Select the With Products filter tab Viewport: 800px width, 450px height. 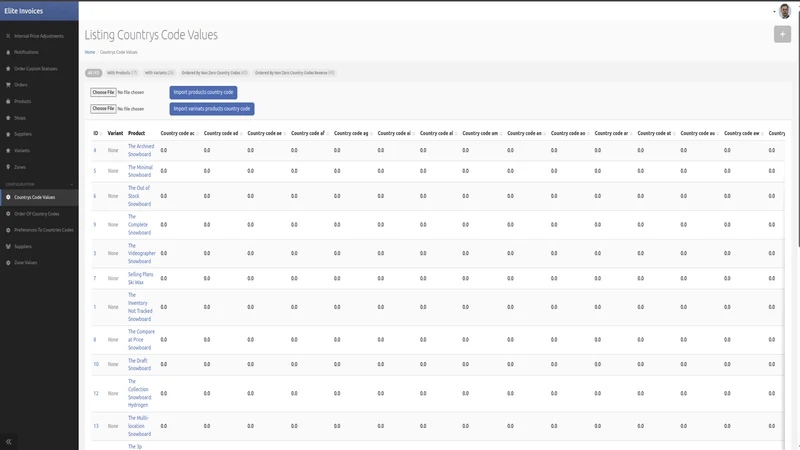coord(122,73)
